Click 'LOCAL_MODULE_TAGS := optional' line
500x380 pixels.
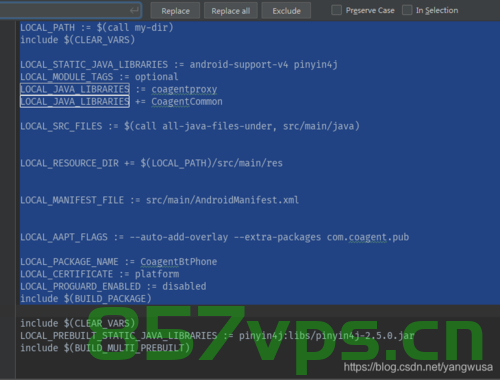point(99,77)
